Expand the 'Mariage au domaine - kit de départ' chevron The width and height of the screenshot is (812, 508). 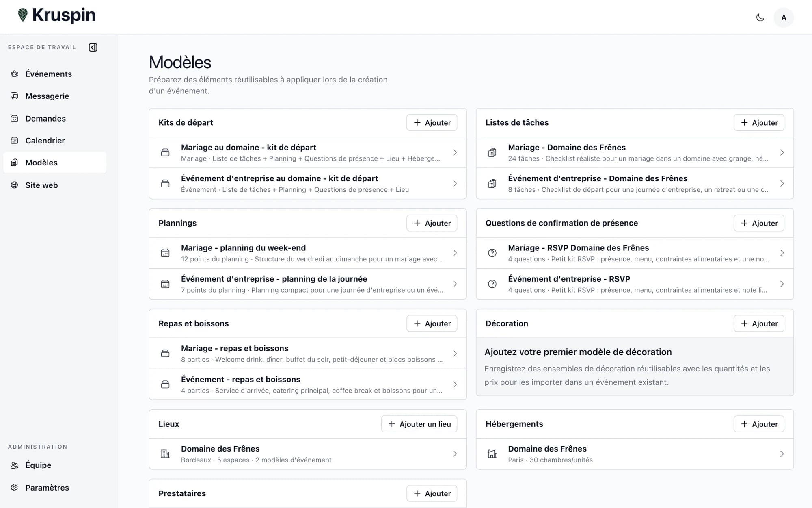click(x=455, y=152)
